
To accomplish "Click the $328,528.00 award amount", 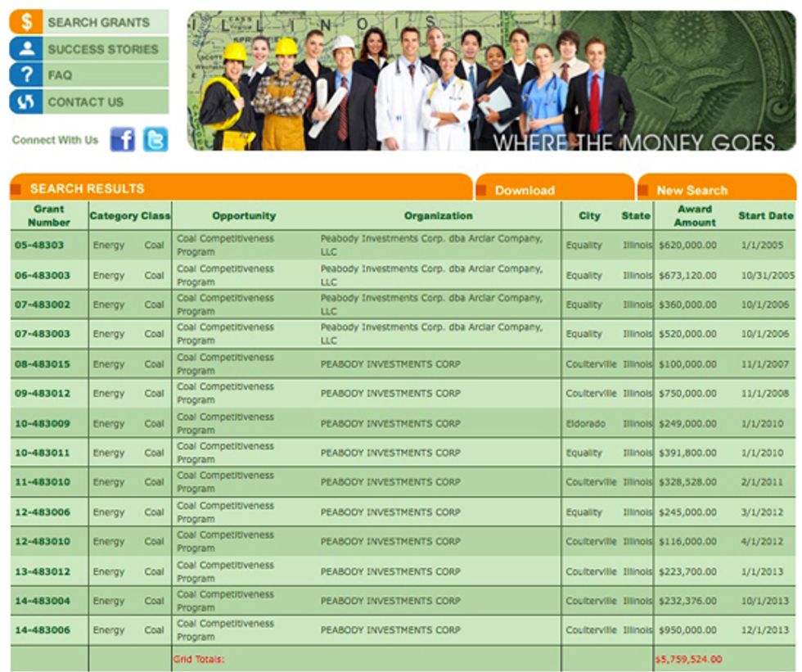I will [687, 482].
